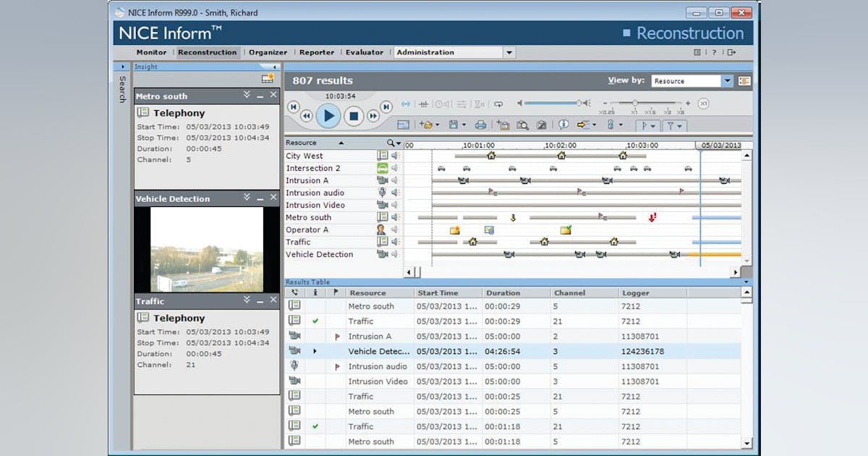The width and height of the screenshot is (868, 456).
Task: Toggle loop playback
Action: click(498, 104)
